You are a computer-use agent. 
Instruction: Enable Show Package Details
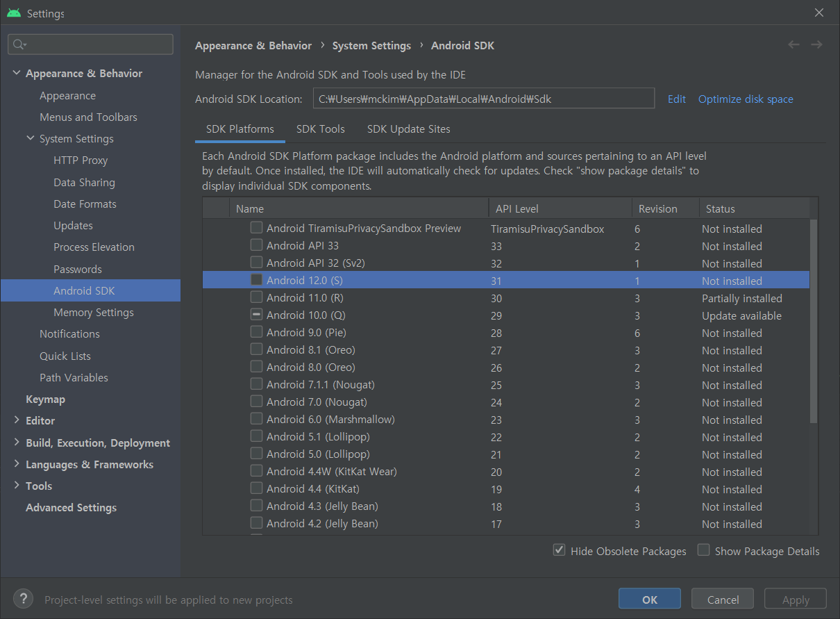point(703,550)
